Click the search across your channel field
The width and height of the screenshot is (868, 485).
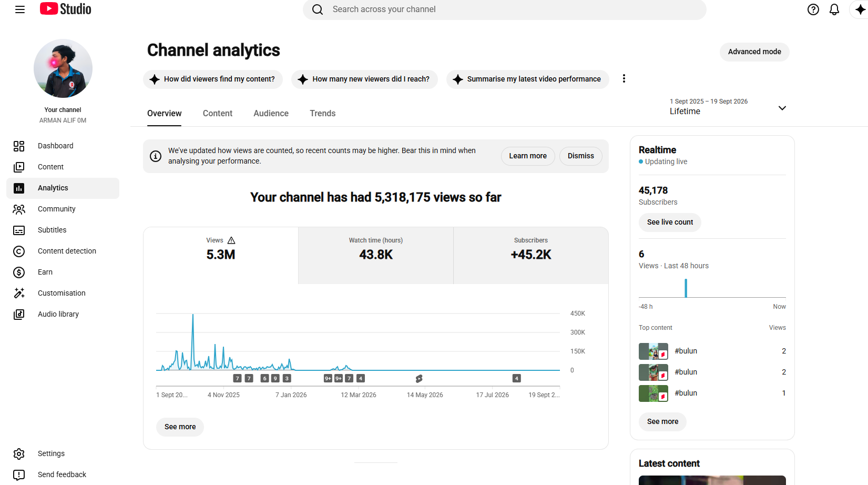click(x=505, y=9)
